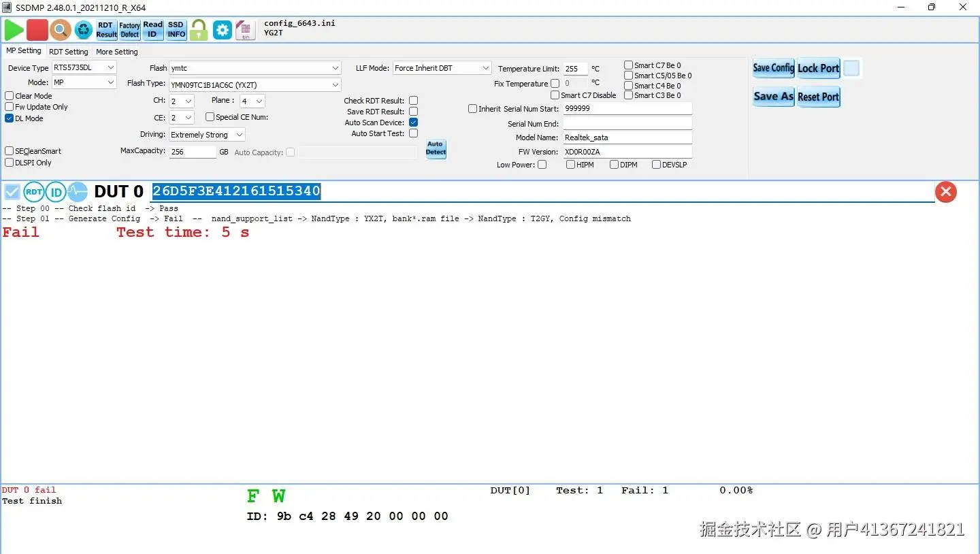Tick the Smart C7 Disable checkbox
This screenshot has height=554, width=980.
point(555,95)
